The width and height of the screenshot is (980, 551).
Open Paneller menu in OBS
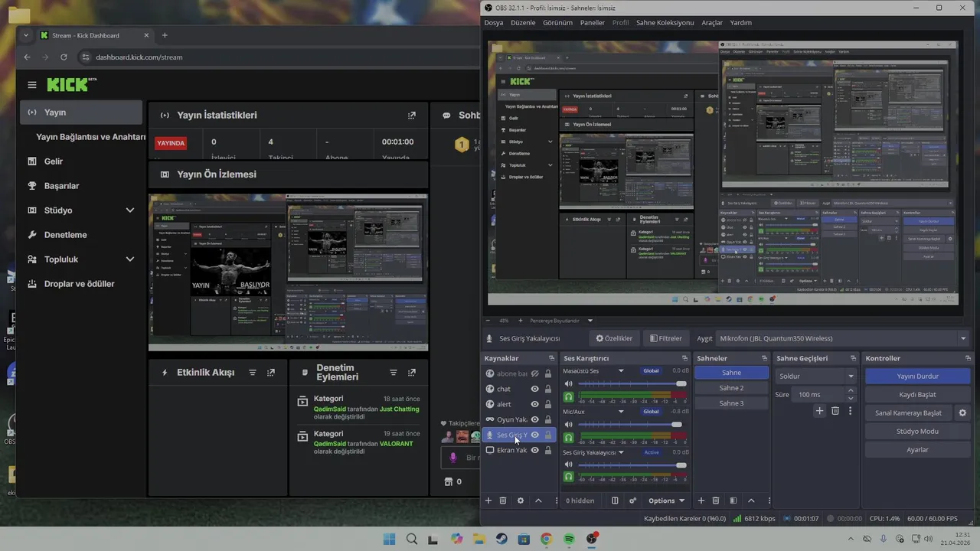(x=592, y=23)
